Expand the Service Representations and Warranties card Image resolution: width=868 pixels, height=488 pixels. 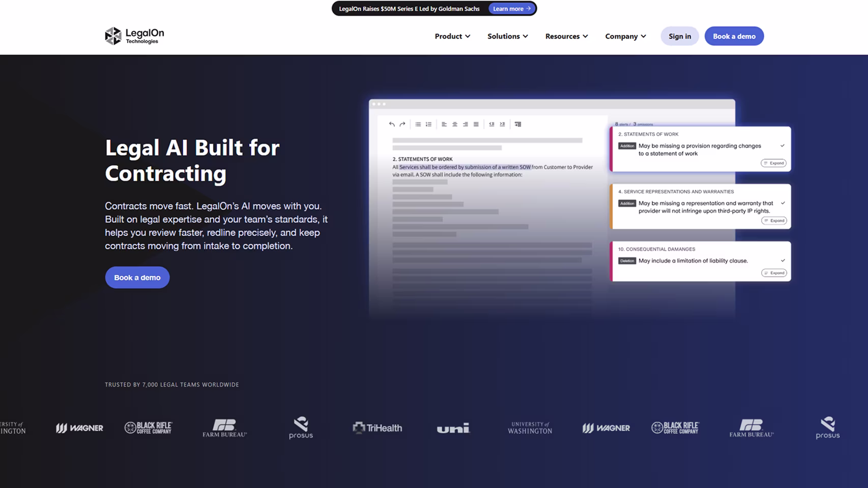pos(774,221)
